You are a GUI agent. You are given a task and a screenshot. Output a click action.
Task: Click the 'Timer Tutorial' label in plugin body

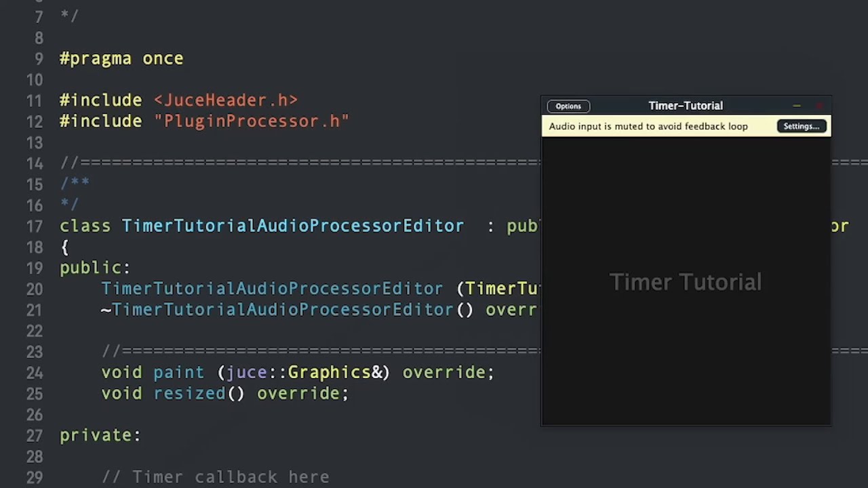tap(686, 282)
